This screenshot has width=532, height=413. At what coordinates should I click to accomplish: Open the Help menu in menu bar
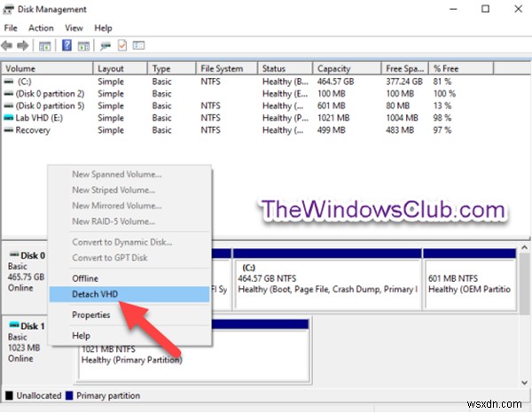pos(103,28)
